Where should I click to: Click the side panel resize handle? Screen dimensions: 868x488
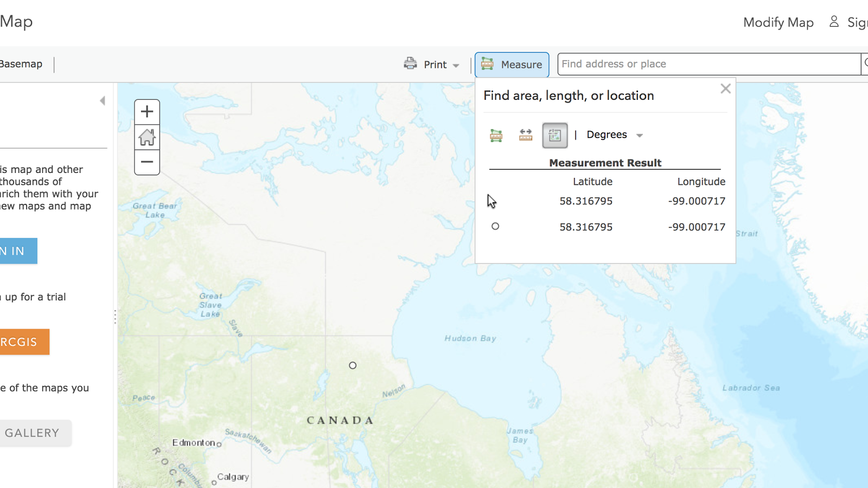(115, 317)
